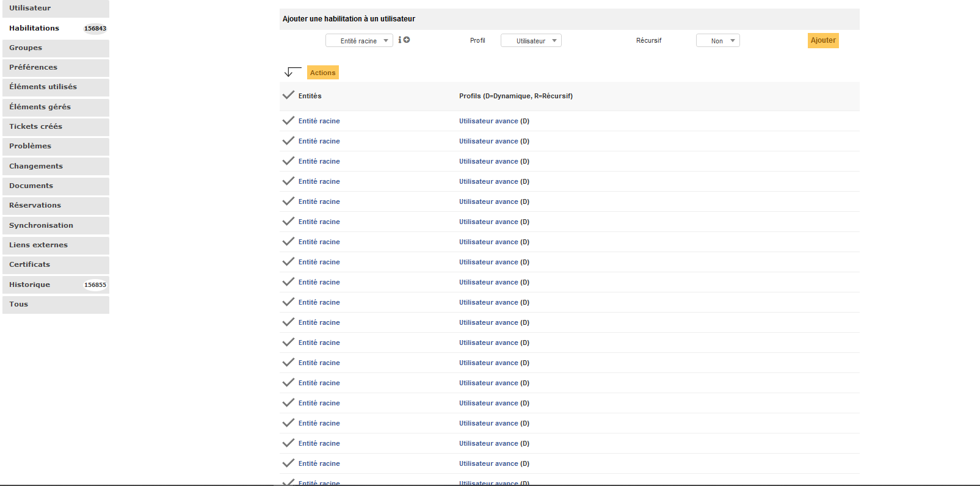This screenshot has height=486, width=980.
Task: Click the info icon beside the entity dropdown
Action: click(x=400, y=40)
